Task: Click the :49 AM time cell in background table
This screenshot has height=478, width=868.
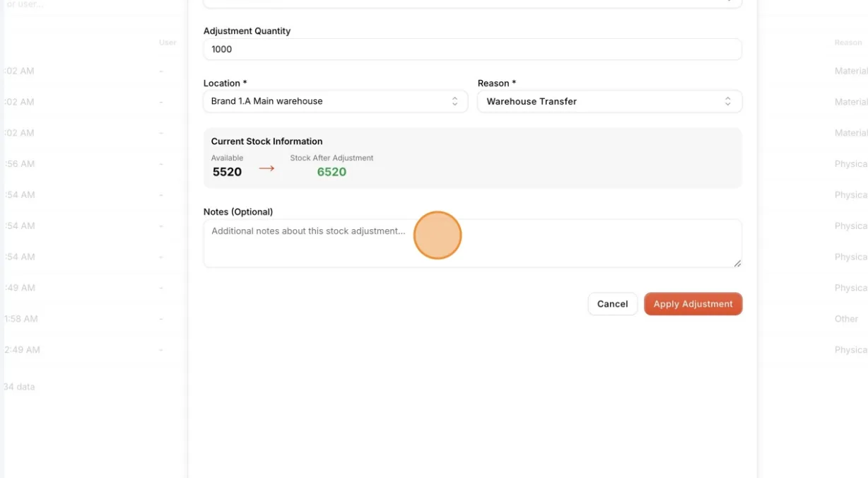Action: point(19,288)
